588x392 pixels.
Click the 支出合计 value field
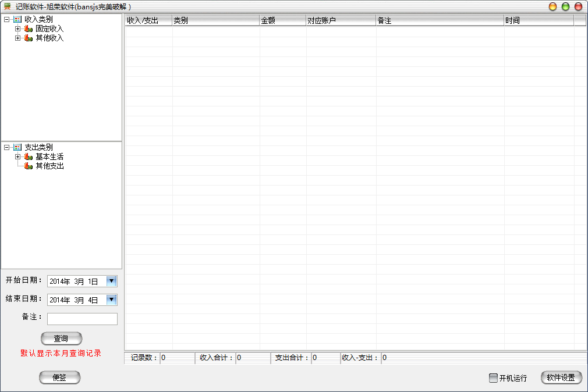(x=325, y=358)
